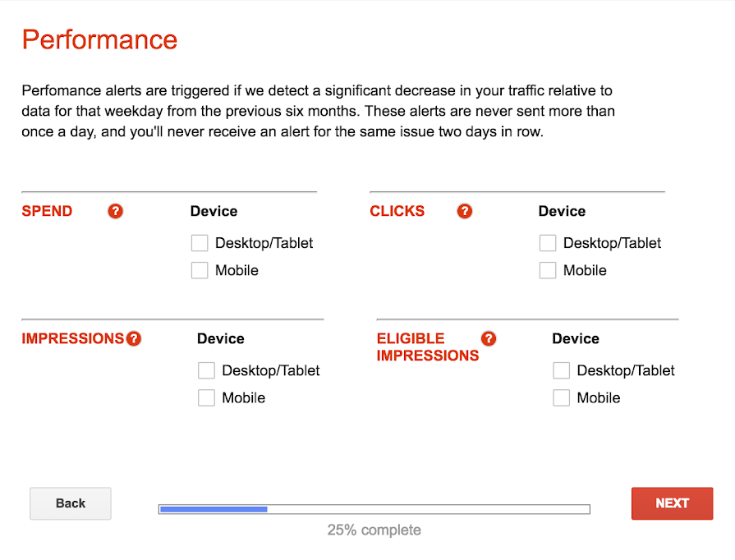This screenshot has width=735, height=560.
Task: Open the CLICKS help question mark
Action: (x=465, y=211)
